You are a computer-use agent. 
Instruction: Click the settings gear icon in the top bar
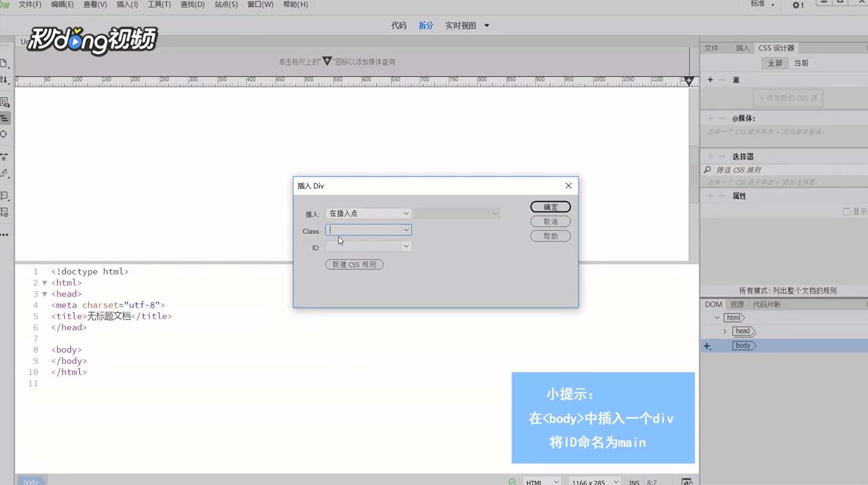click(796, 5)
